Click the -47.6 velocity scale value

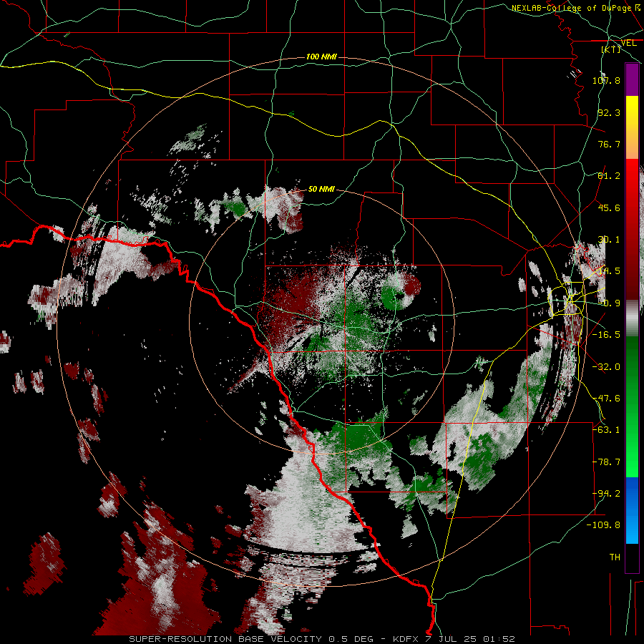[x=606, y=398]
